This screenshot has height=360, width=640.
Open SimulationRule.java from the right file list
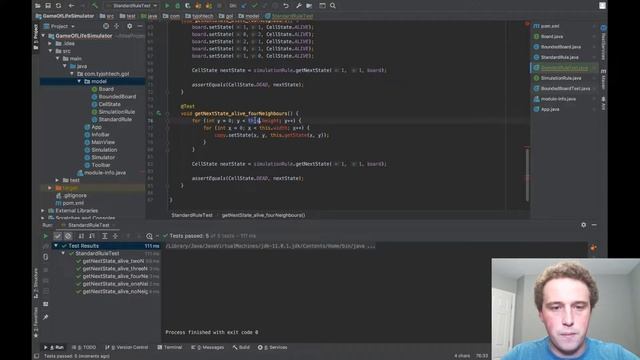558,78
